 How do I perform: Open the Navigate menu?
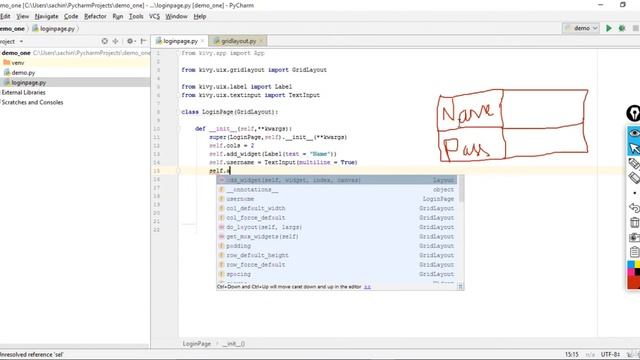click(47, 16)
